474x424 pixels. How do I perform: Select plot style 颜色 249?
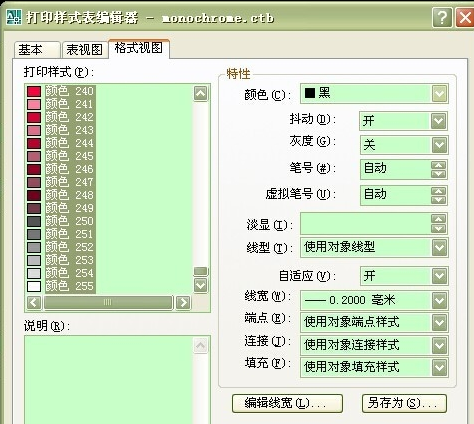point(69,208)
